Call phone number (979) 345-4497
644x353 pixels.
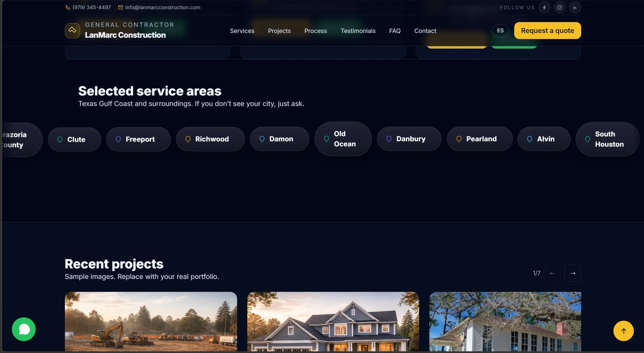(88, 7)
